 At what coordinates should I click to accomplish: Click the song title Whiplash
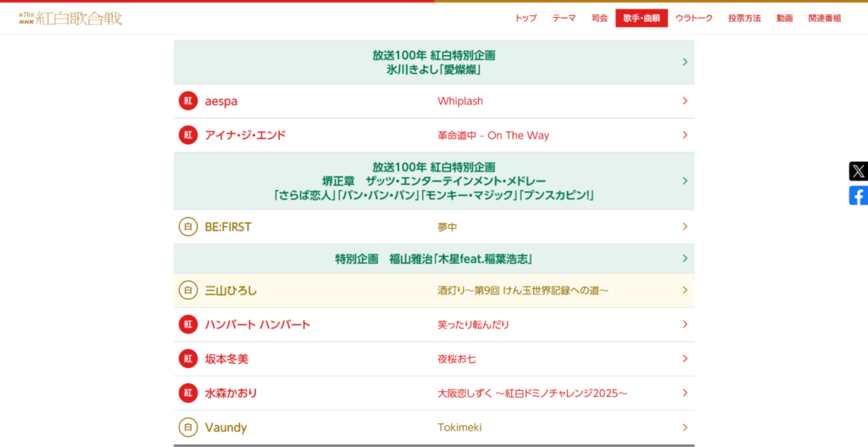point(460,101)
